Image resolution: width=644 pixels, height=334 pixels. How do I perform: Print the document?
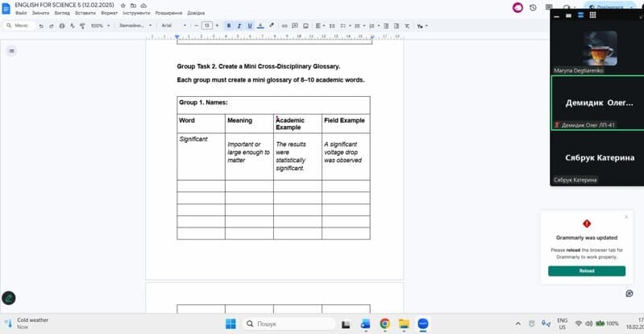(62, 26)
